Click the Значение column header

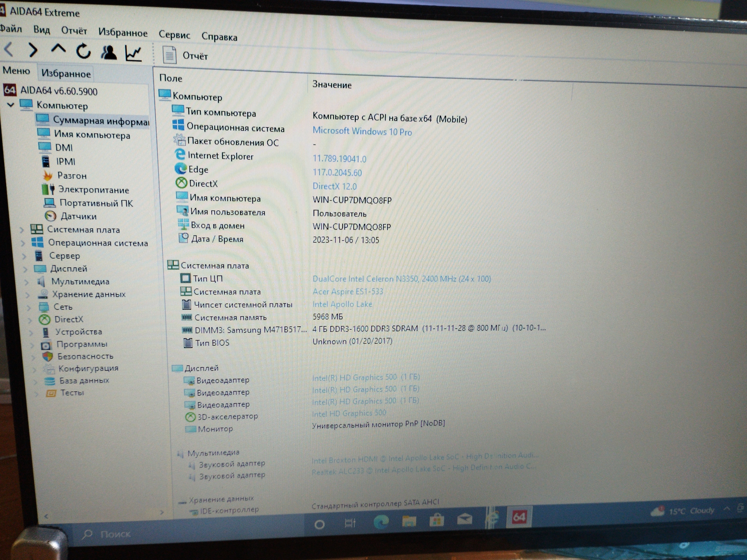click(x=332, y=84)
